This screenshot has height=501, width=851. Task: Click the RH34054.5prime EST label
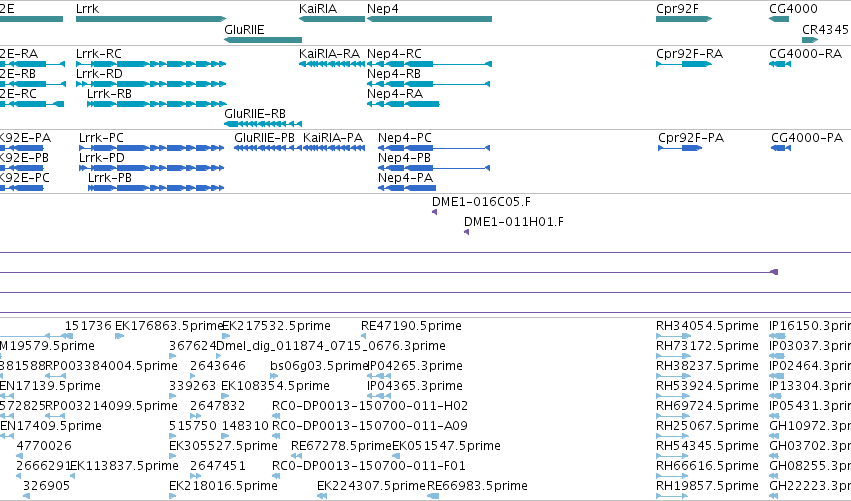pos(707,326)
